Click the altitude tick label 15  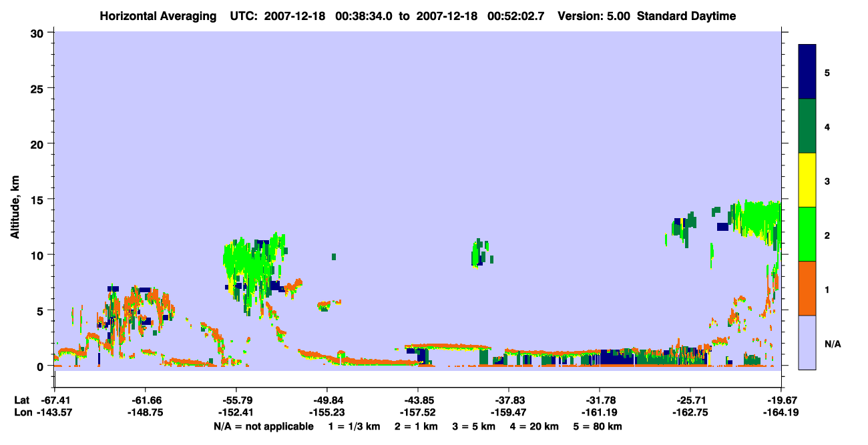(x=39, y=199)
